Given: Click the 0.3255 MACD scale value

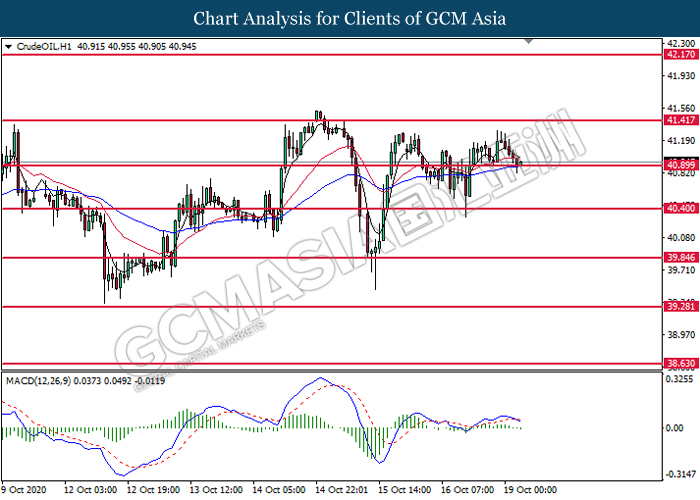Looking at the screenshot, I should [x=679, y=379].
